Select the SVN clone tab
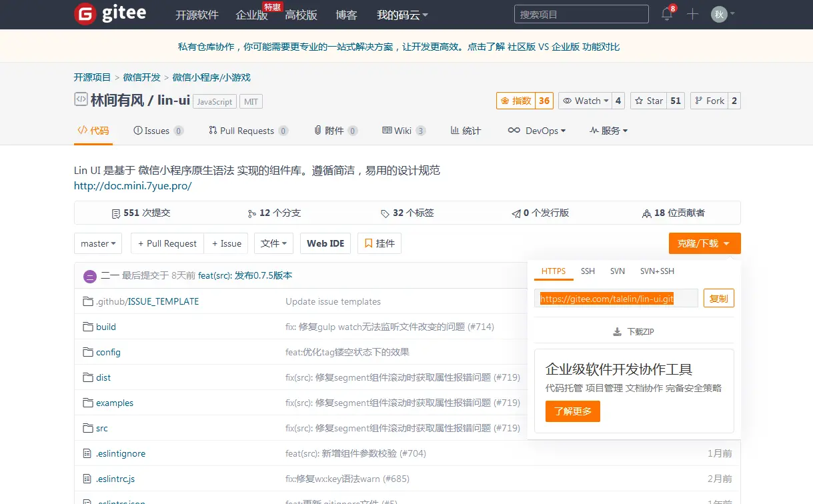The width and height of the screenshot is (813, 504). (618, 271)
